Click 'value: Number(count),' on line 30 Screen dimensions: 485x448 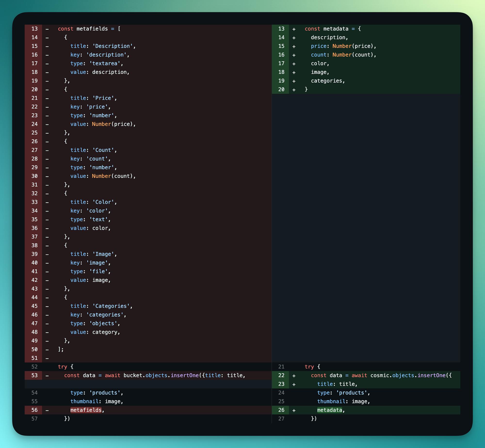click(x=103, y=176)
